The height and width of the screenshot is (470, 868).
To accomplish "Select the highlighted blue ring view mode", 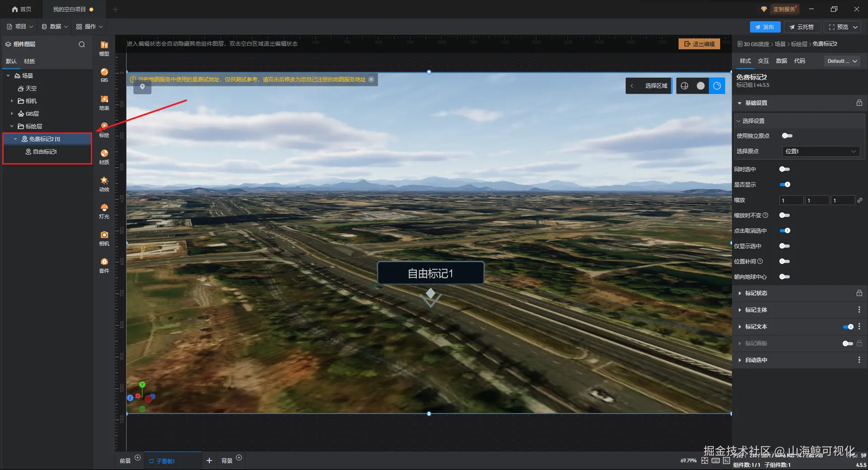I will 717,86.
